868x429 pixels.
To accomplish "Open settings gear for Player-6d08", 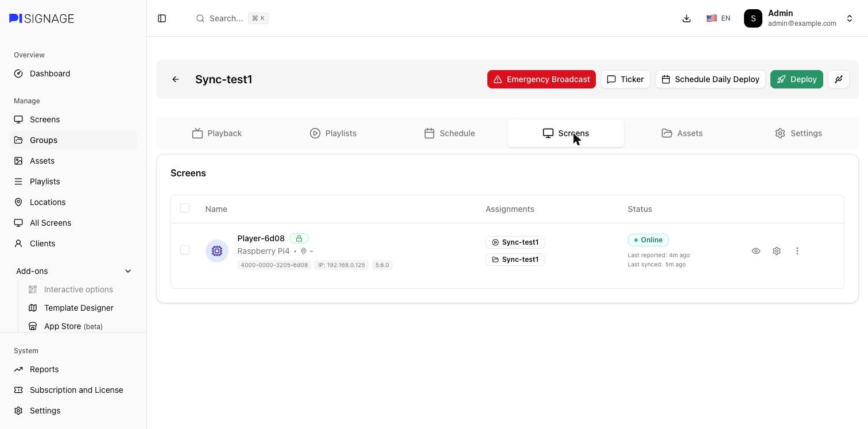I will click(777, 251).
